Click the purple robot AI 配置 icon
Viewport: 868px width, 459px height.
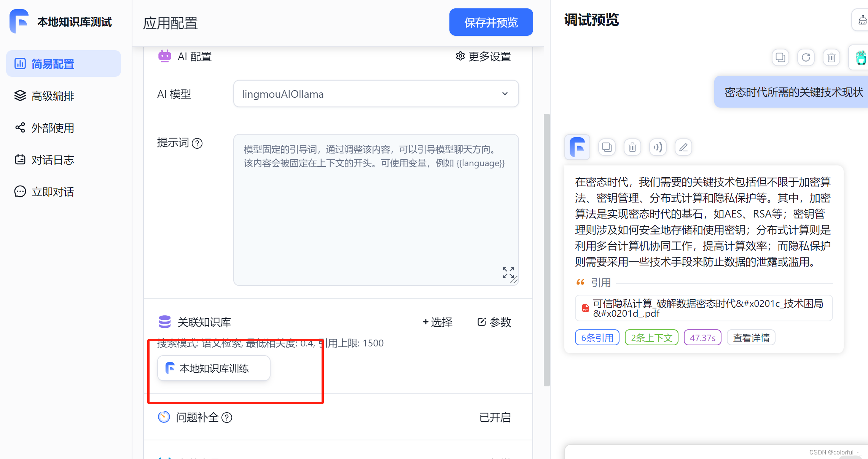coord(164,56)
